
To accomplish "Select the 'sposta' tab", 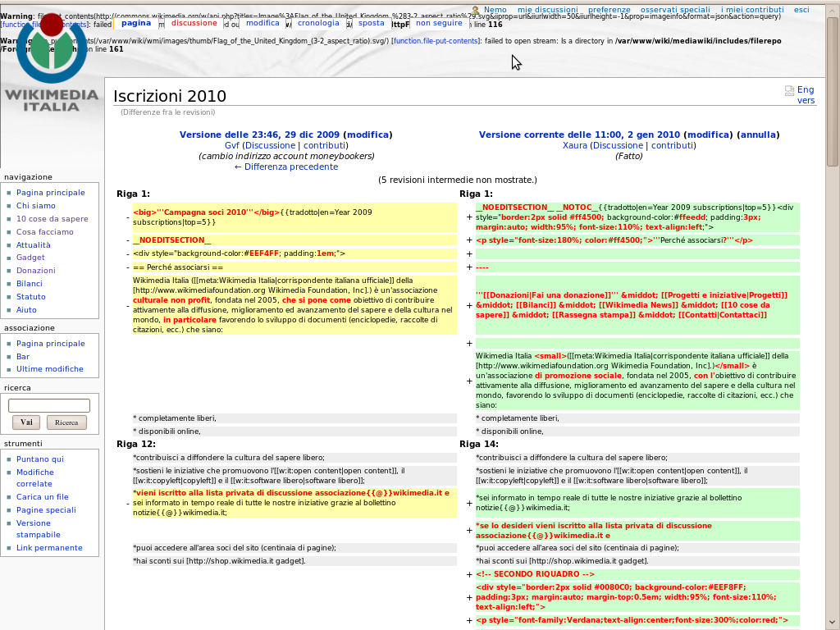I will pyautogui.click(x=371, y=23).
